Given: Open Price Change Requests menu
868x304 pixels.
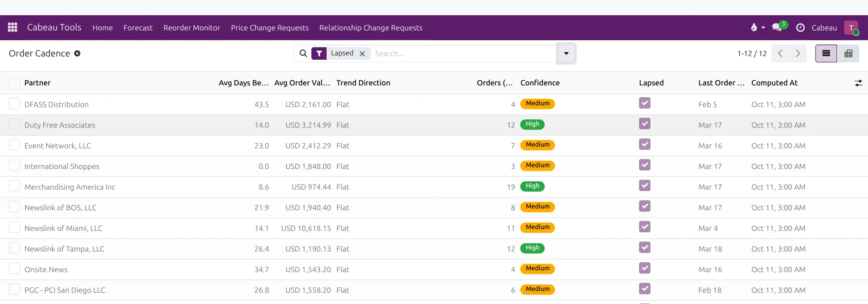Looking at the screenshot, I should (x=270, y=28).
